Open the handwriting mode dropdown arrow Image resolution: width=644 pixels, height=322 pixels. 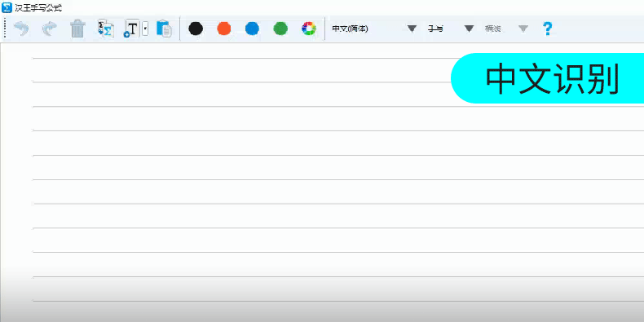[469, 29]
